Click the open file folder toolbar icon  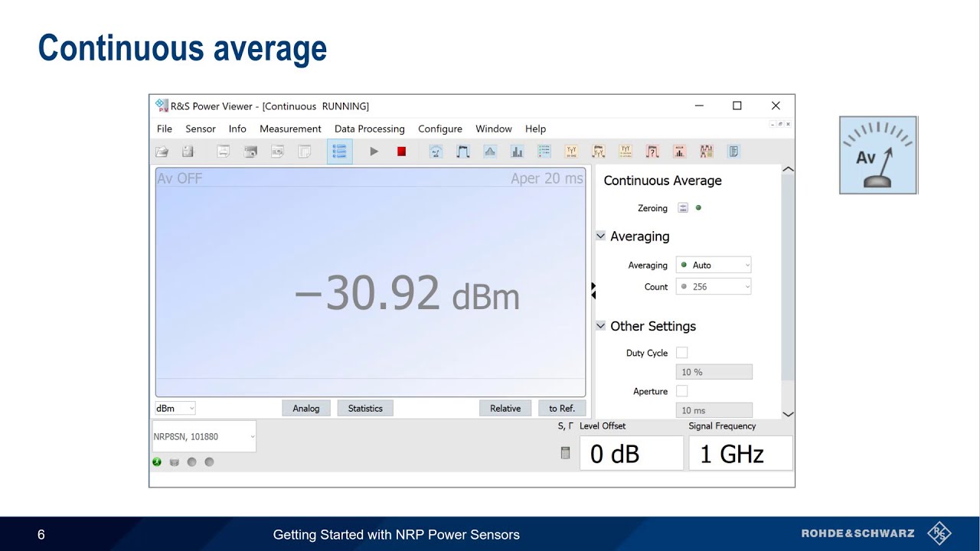pos(162,152)
